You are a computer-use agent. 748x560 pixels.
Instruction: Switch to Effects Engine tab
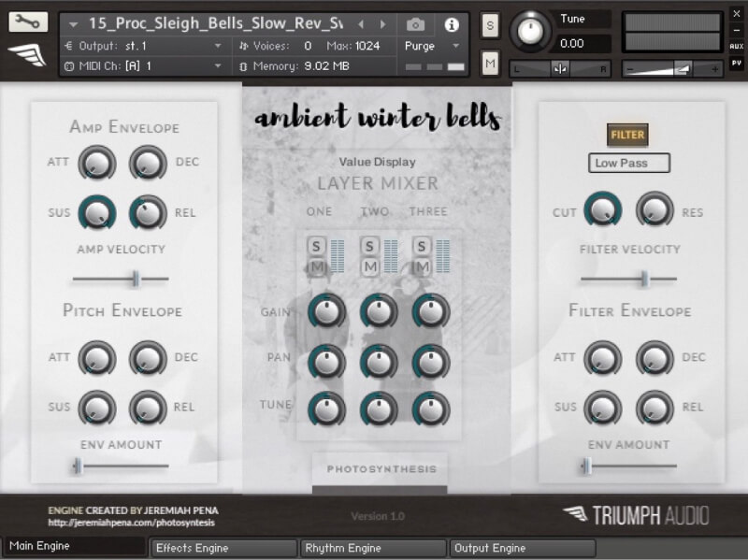223,548
